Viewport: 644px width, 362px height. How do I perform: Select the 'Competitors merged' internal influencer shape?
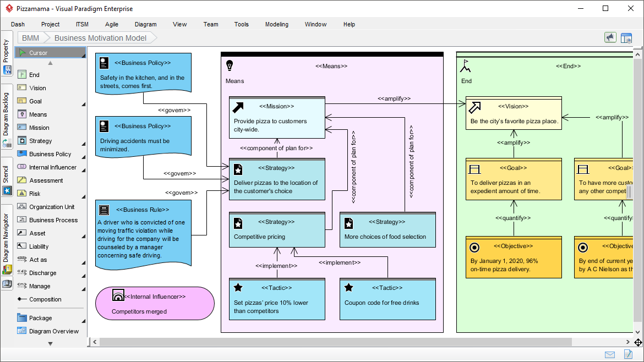click(155, 303)
